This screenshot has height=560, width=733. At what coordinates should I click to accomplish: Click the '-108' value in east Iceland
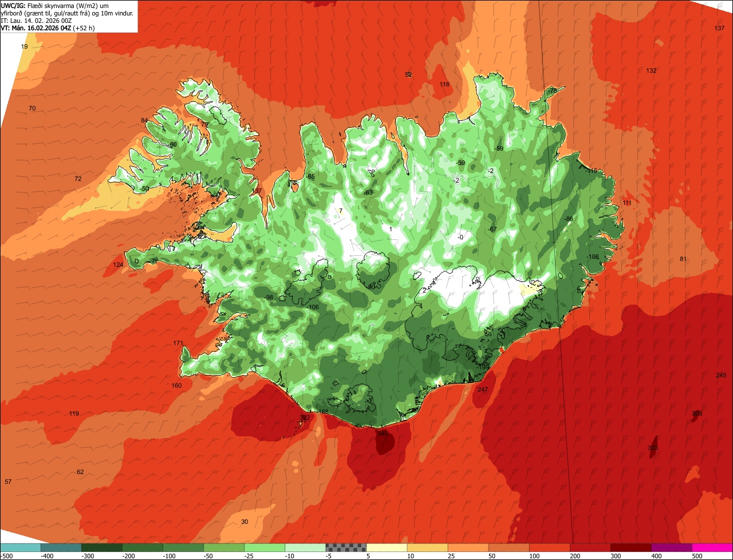click(592, 257)
